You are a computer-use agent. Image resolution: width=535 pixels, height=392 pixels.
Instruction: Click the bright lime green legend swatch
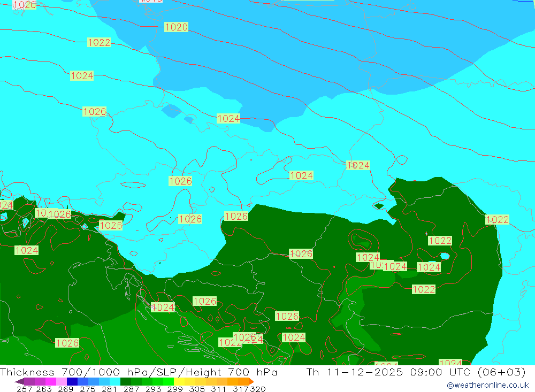click(x=169, y=381)
